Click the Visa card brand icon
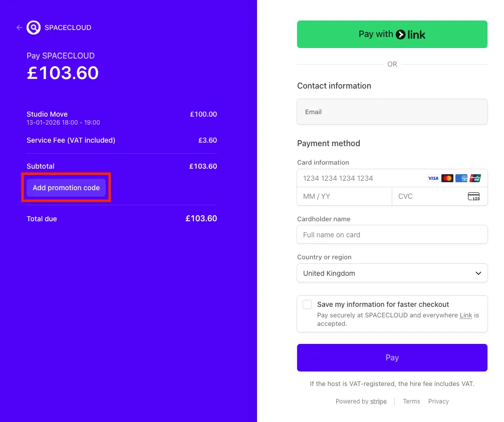The height and width of the screenshot is (422, 504). [x=433, y=178]
